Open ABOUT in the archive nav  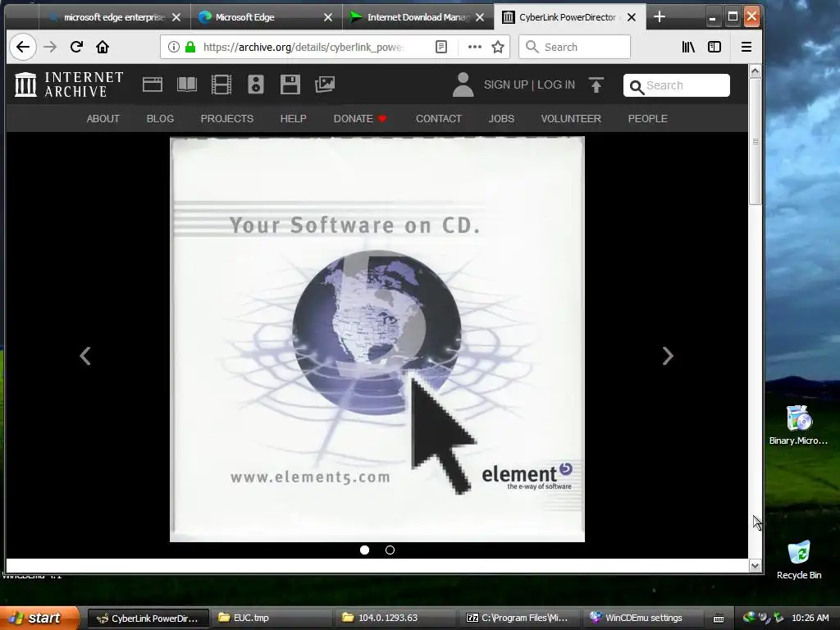tap(103, 119)
